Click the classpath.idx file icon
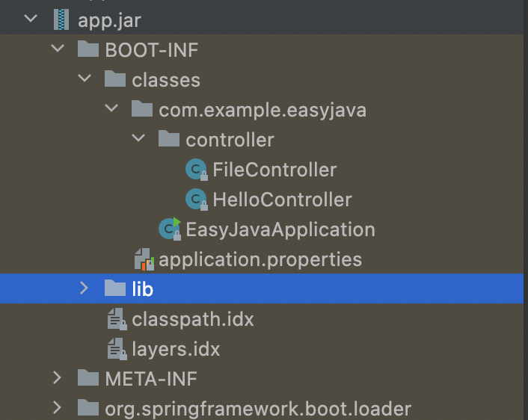The image size is (528, 420). tap(115, 319)
